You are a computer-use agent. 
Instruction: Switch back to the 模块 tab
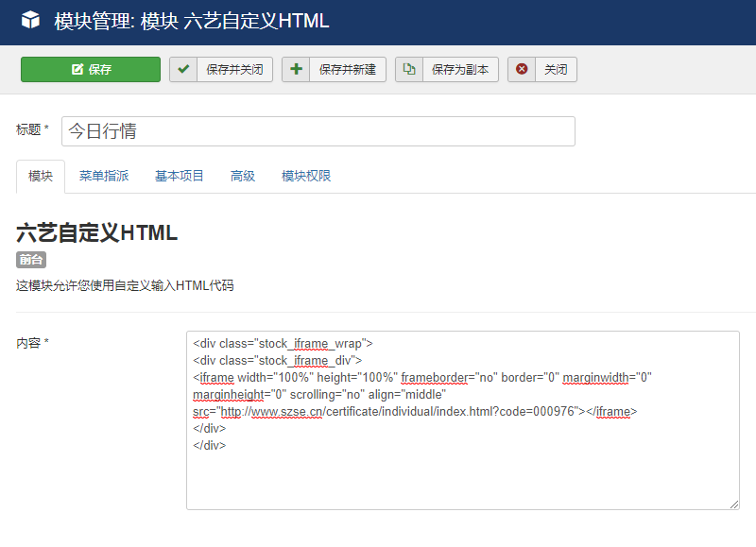click(41, 175)
